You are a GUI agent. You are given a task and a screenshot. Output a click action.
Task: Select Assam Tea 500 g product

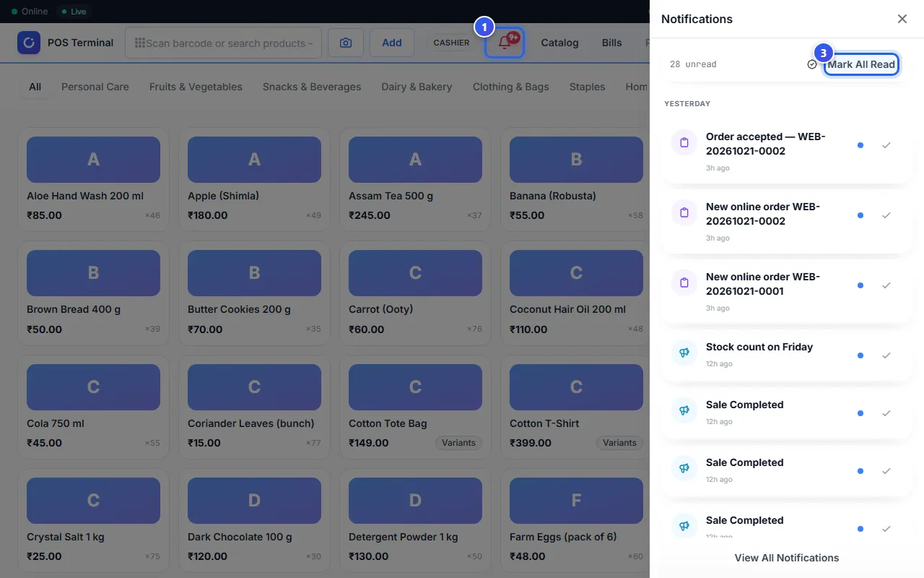tap(416, 180)
